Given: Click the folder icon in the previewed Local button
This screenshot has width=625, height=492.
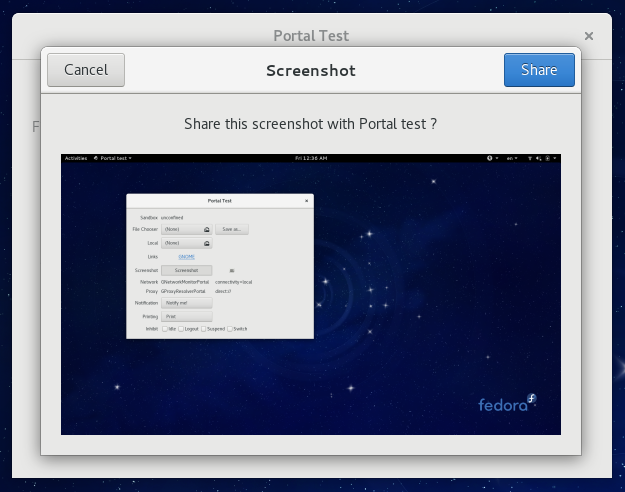Looking at the screenshot, I should click(207, 243).
